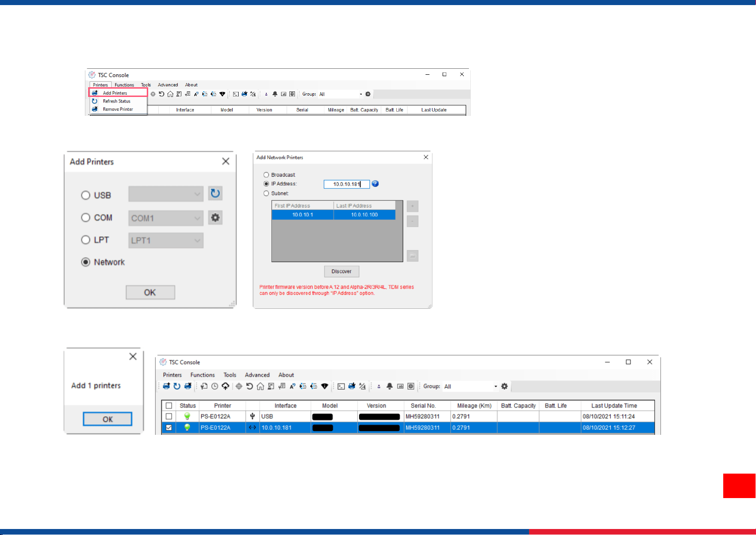Select the COM radio button
Screen dimensions: 756x535
coord(85,217)
